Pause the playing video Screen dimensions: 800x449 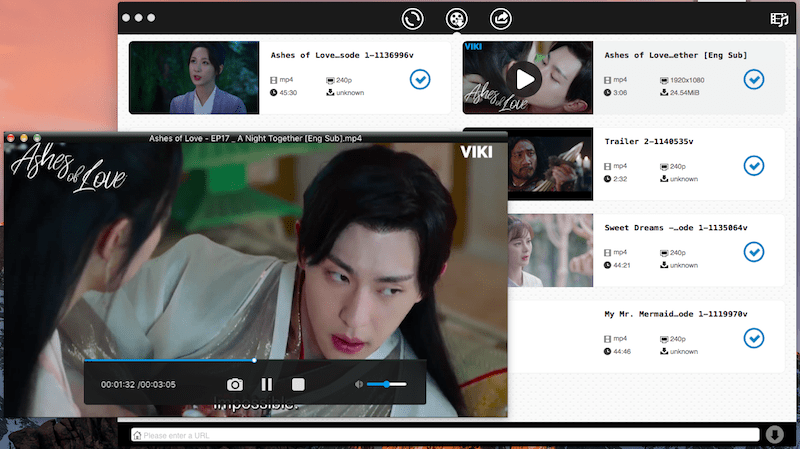click(x=267, y=385)
